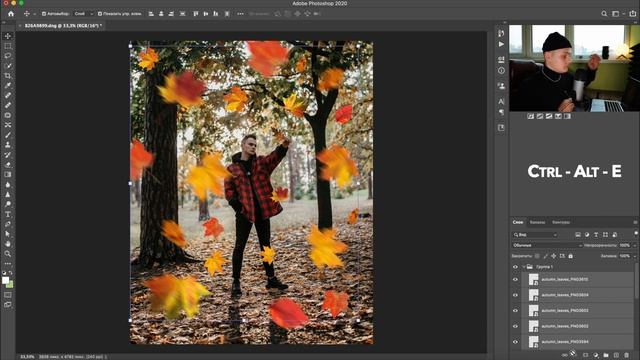Select the Brush tool
This screenshot has width=640, height=360.
tap(8, 135)
